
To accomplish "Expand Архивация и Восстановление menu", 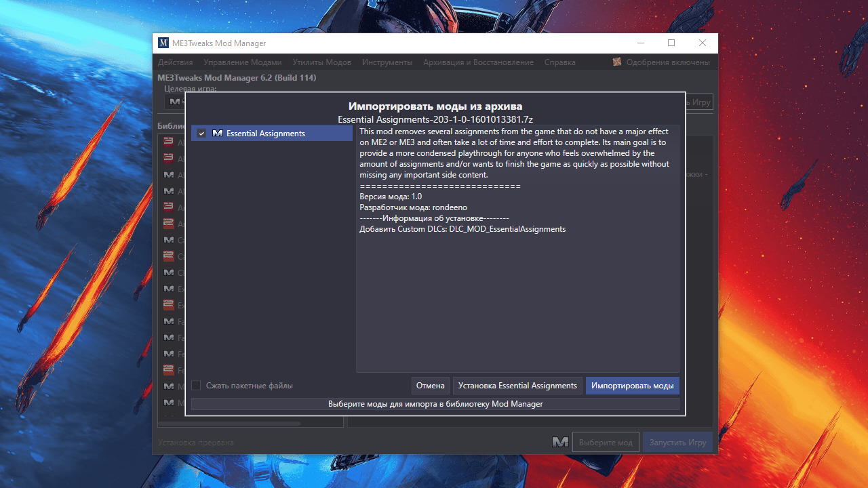I will coord(479,62).
